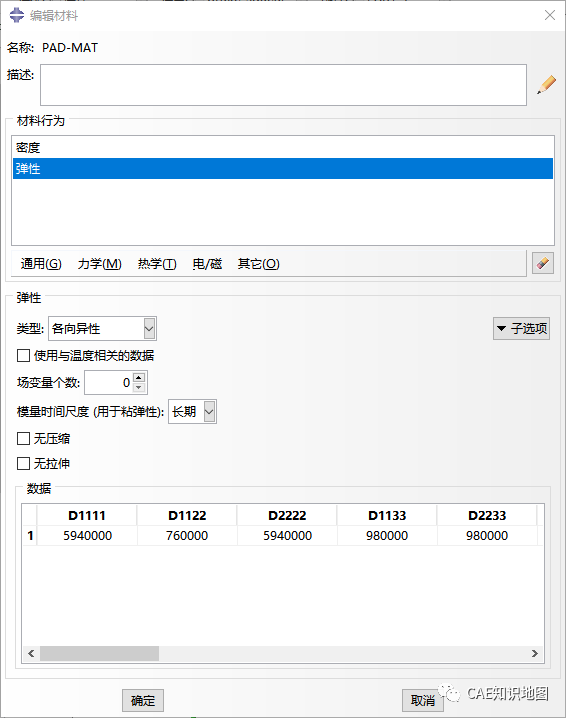Select 弹性 in material behaviors list
The height and width of the screenshot is (718, 566).
pyautogui.click(x=283, y=169)
